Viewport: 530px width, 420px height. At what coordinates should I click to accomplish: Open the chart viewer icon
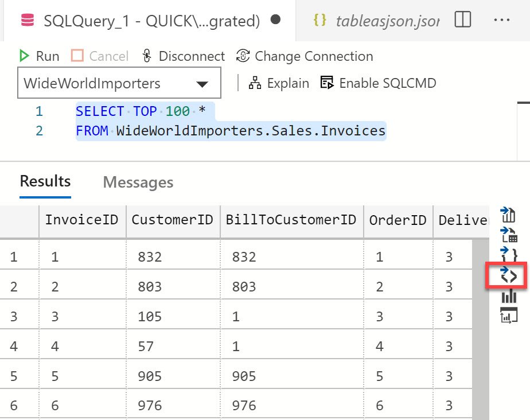[x=509, y=296]
